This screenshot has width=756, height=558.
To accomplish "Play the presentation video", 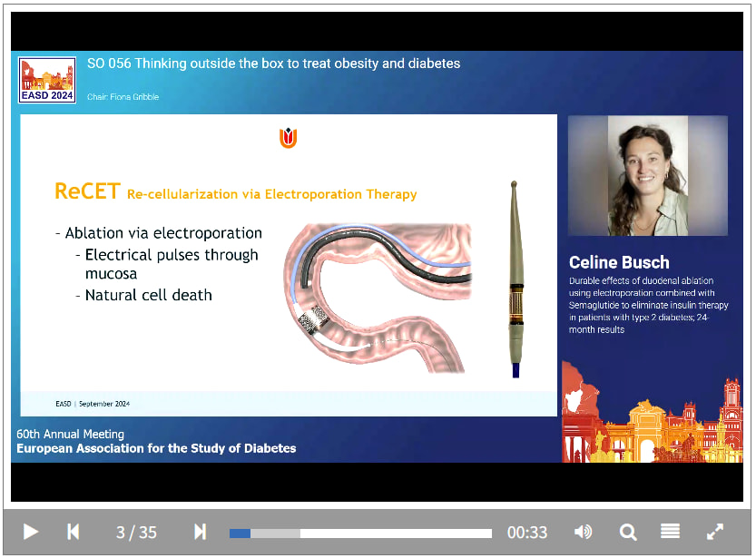I will [30, 532].
